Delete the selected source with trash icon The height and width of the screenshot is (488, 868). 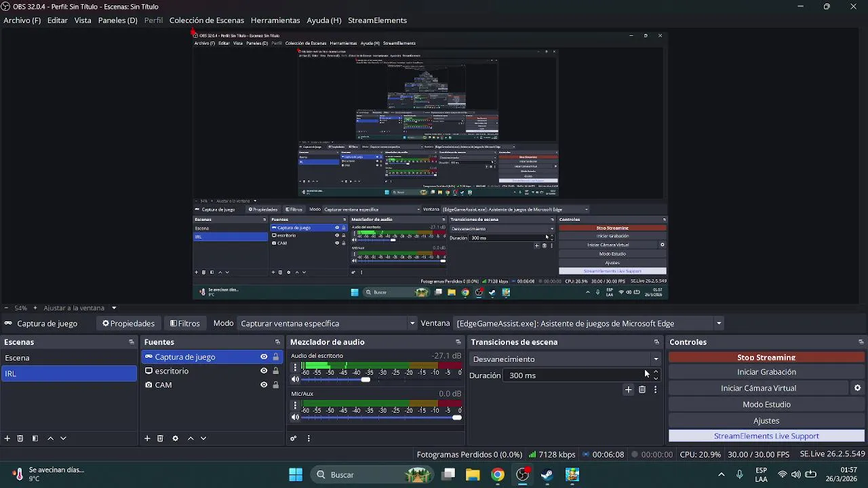[160, 439]
